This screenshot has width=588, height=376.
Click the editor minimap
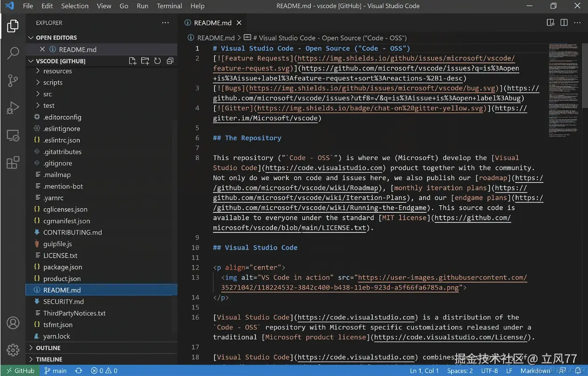(x=564, y=91)
